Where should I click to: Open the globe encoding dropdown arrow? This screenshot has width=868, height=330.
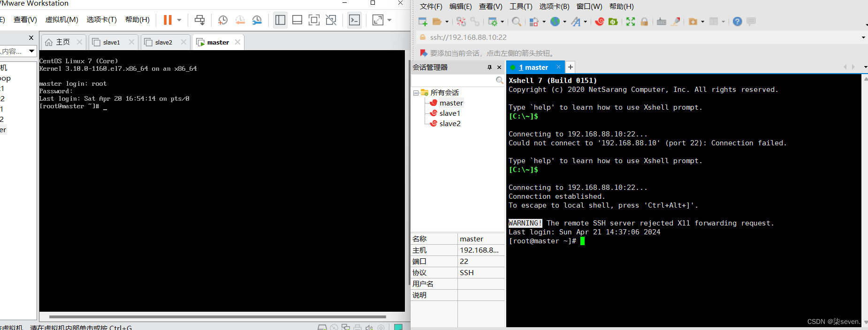pos(564,22)
